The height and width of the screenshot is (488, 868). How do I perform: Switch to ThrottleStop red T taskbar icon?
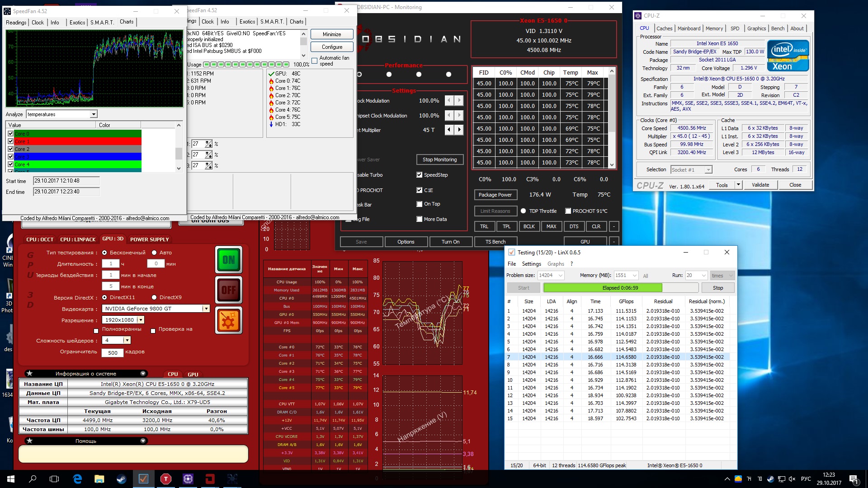pyautogui.click(x=165, y=479)
